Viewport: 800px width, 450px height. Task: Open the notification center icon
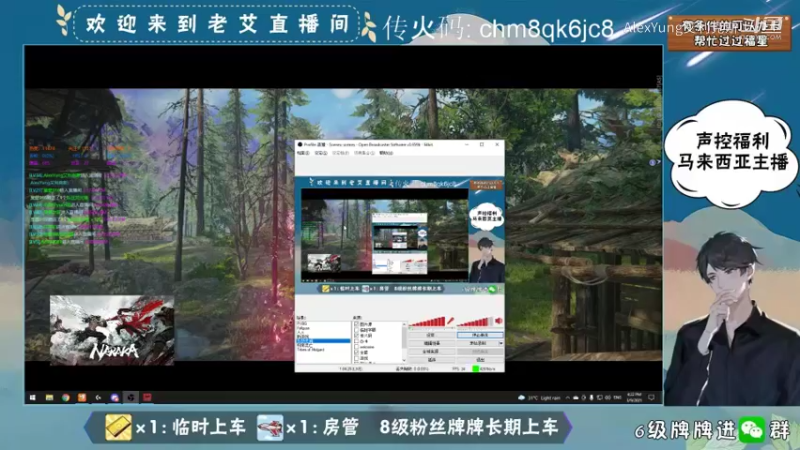[x=652, y=397]
